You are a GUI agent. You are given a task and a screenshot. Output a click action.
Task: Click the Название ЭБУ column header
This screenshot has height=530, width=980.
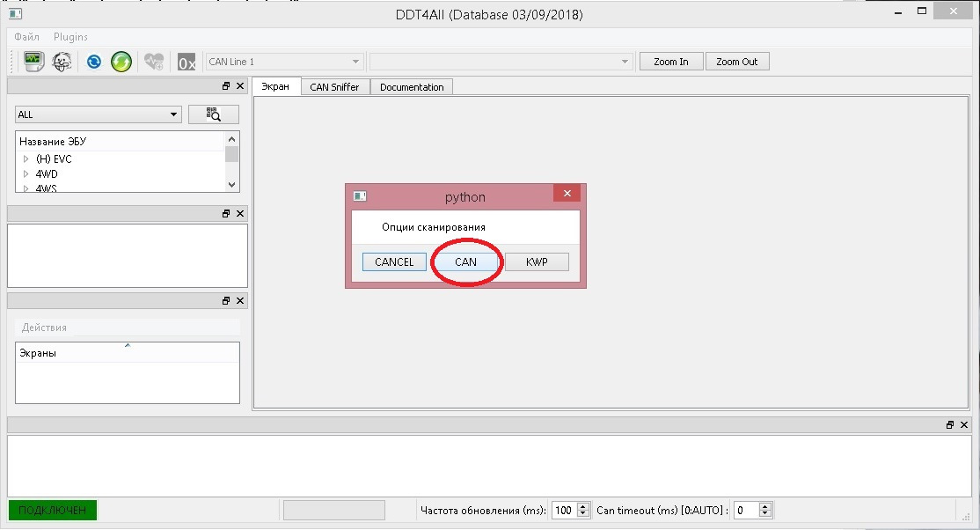coord(120,142)
